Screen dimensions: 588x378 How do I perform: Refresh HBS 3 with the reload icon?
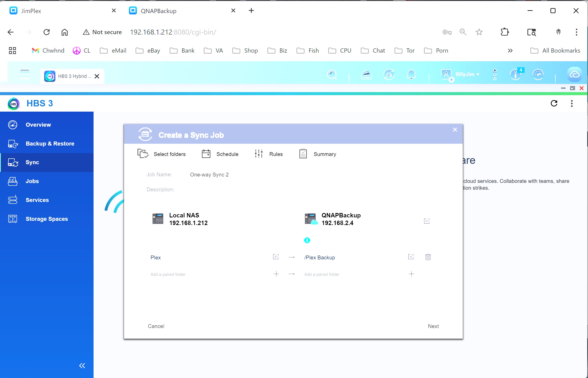coord(554,103)
